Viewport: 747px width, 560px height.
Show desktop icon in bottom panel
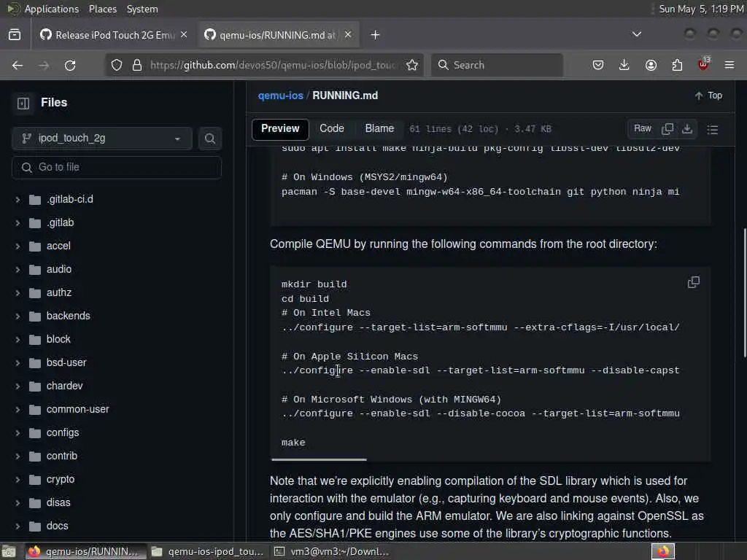pos(9,552)
